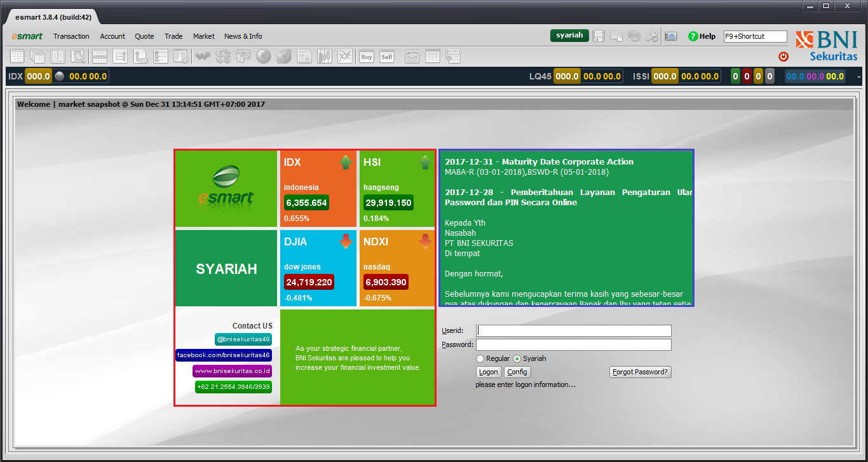Click the key icon in top toolbar
Viewport: 868px width, 462px height.
click(x=652, y=36)
